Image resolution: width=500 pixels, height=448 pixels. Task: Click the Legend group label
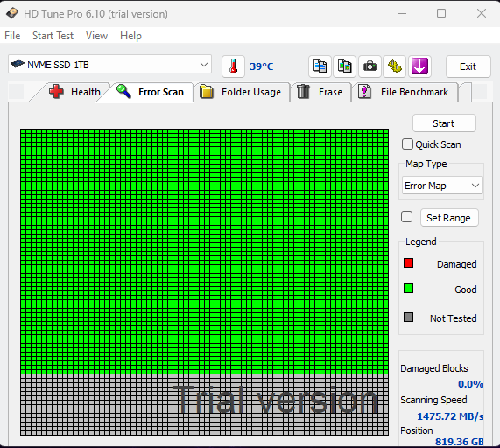(420, 241)
